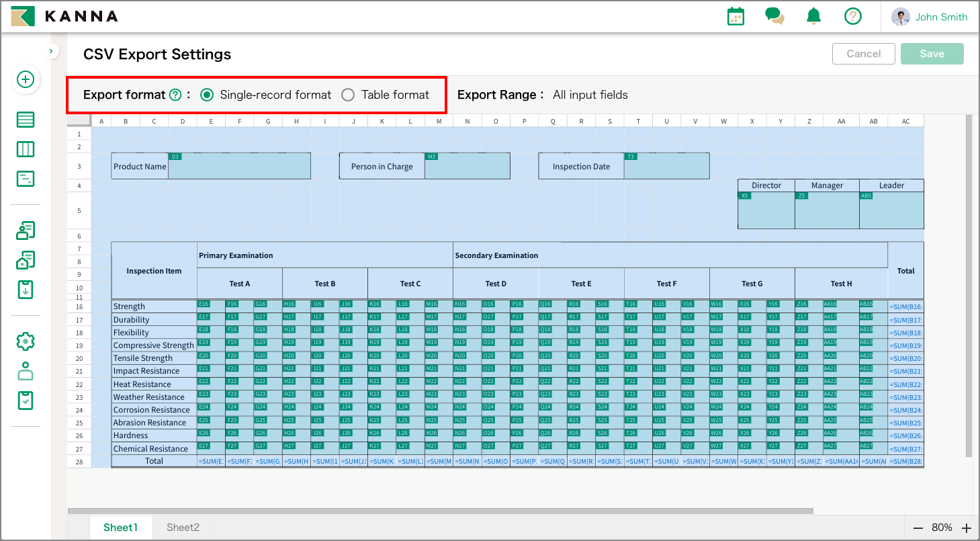Zoom out with the minus button
980x541 pixels.
918,528
